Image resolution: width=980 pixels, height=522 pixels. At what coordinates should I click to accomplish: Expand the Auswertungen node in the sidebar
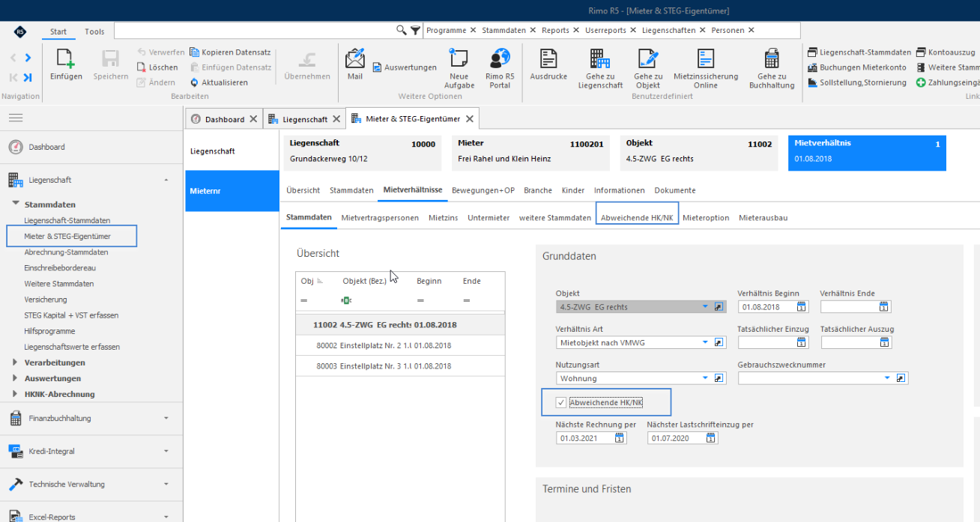16,378
